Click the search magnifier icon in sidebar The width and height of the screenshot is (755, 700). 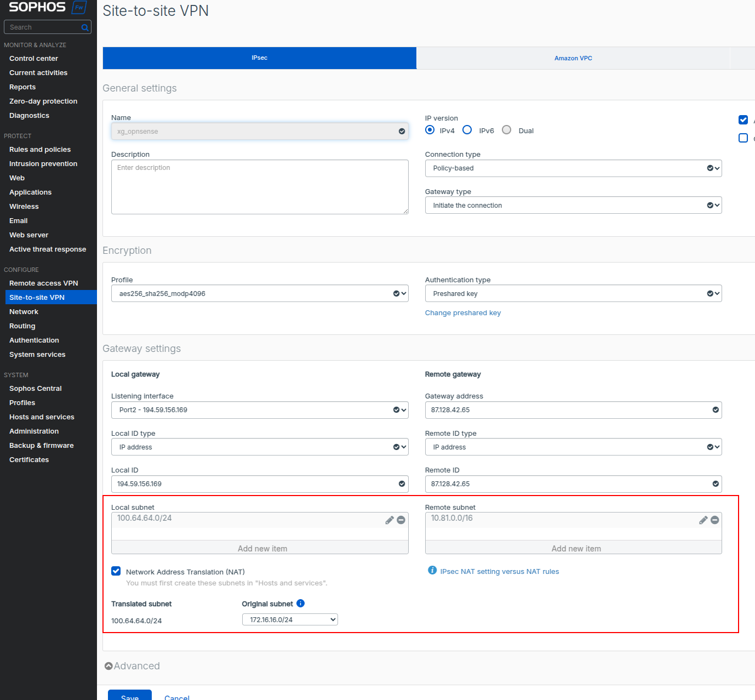tap(85, 27)
